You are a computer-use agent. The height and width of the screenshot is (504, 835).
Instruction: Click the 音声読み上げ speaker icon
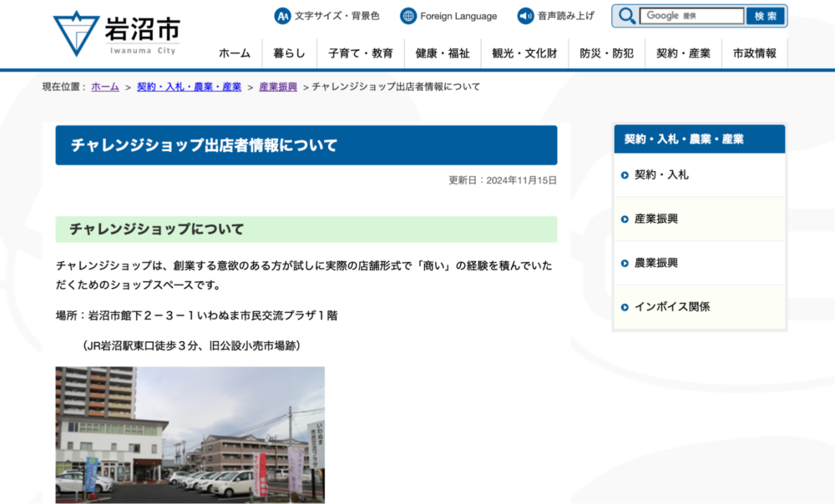[x=525, y=16]
